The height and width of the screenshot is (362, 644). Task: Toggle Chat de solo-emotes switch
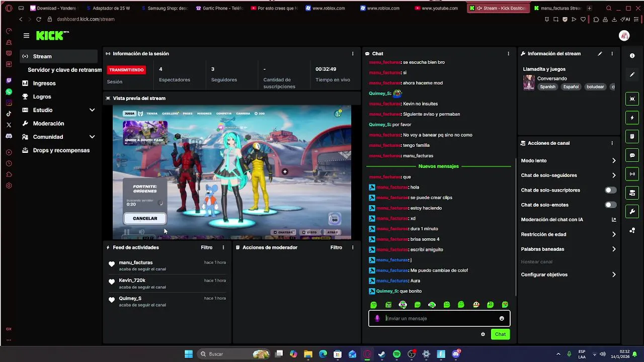(610, 205)
